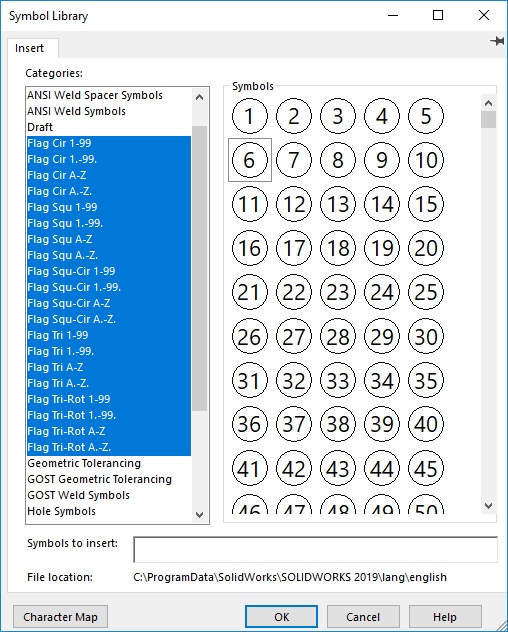
Task: Select ANSI Weld Symbols category
Action: (x=109, y=111)
